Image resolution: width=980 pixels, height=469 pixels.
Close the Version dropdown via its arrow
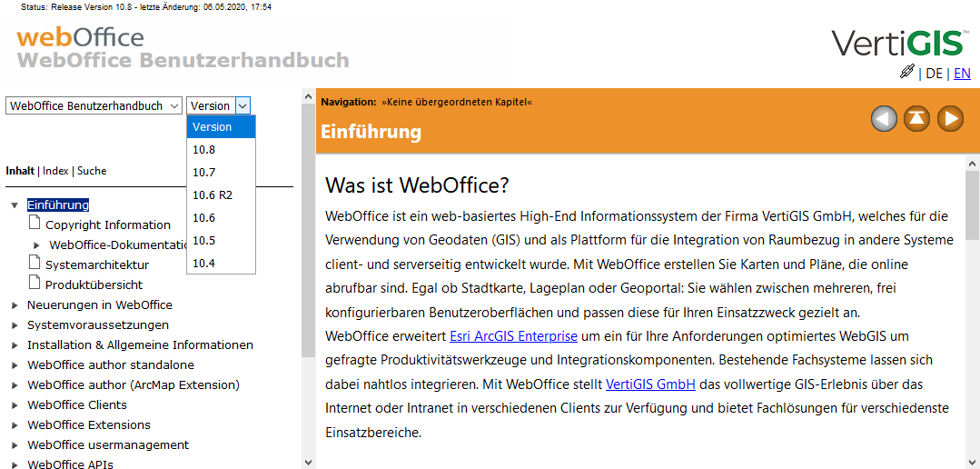pyautogui.click(x=243, y=105)
